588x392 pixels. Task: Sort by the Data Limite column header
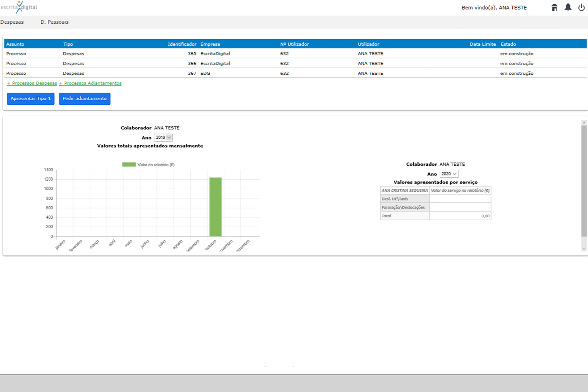[483, 44]
